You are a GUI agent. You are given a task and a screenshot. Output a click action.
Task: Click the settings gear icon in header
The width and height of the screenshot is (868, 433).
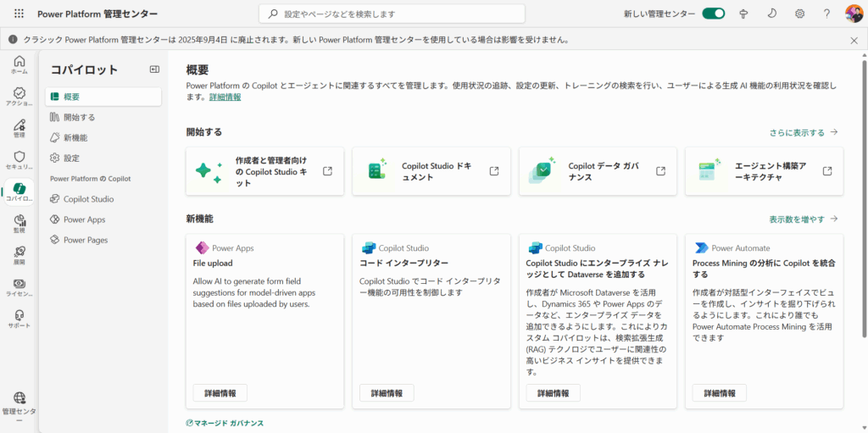pos(799,14)
